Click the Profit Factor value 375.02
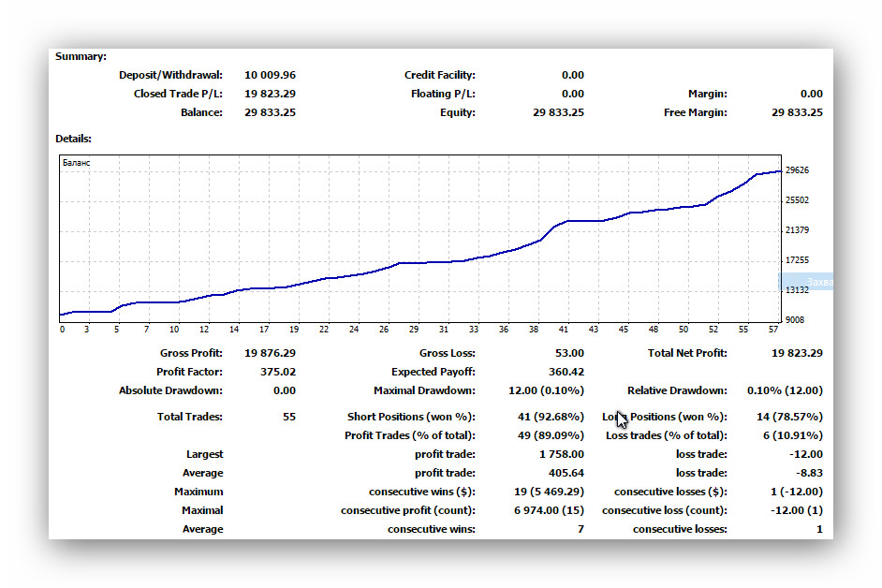882x588 pixels. coord(278,372)
